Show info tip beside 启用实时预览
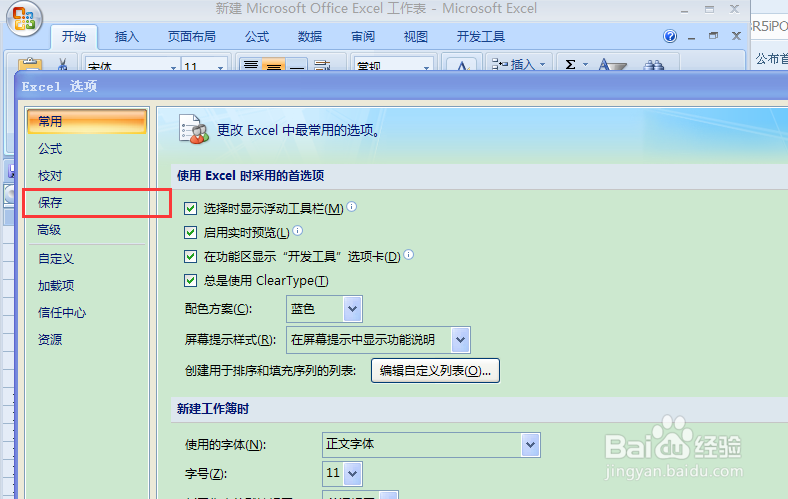The image size is (788, 499). tap(298, 231)
